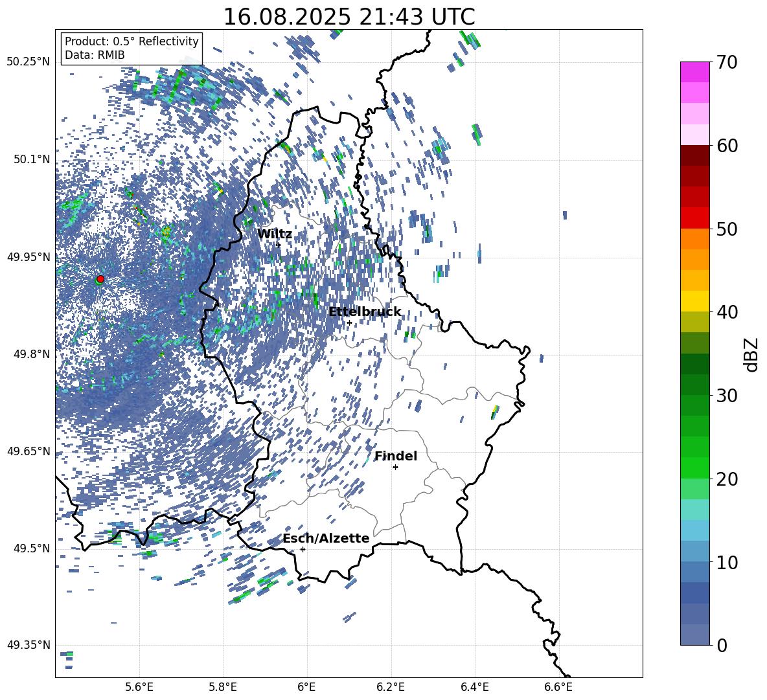Screen dimensions: 767x700
Task: Click the yellow colorbar segment at 40
Action: point(694,301)
